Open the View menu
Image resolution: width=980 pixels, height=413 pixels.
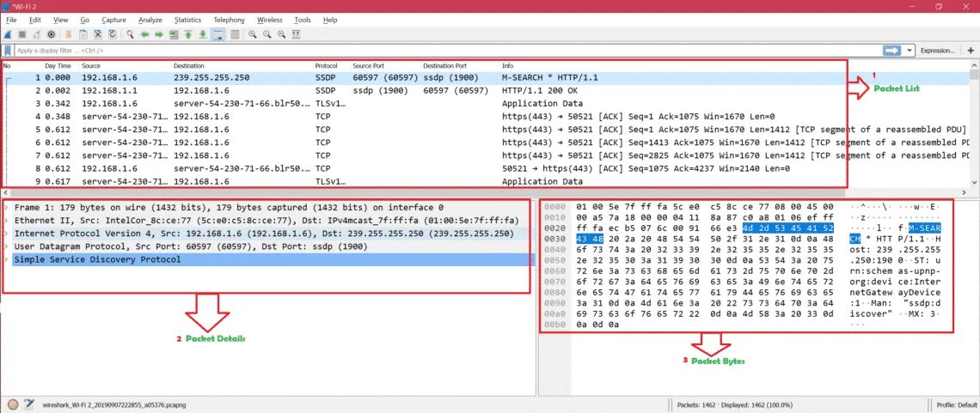pyautogui.click(x=61, y=20)
